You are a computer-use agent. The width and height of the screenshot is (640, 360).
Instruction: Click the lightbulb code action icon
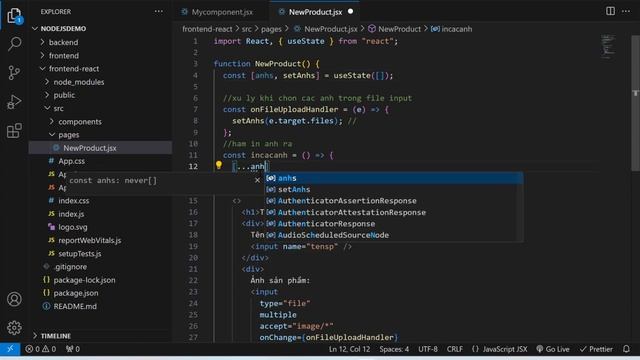[219, 165]
